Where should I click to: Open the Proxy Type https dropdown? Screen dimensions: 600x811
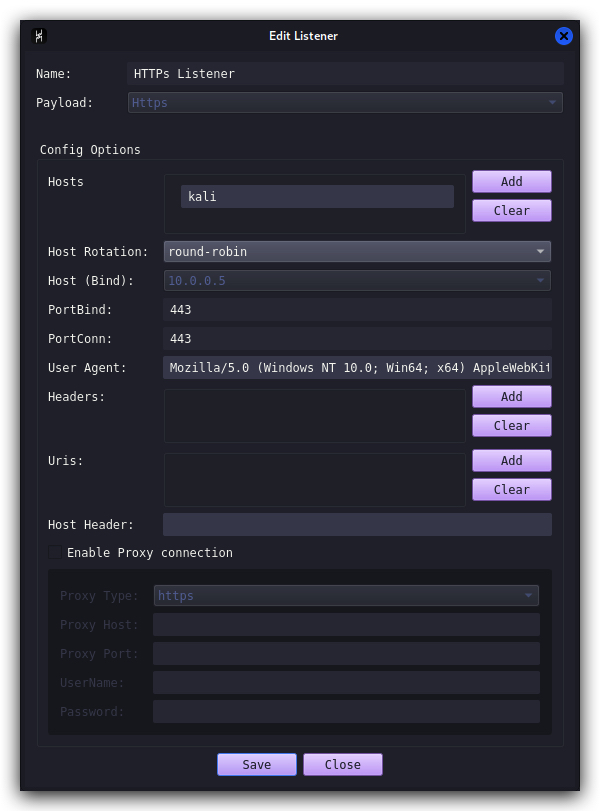tap(346, 595)
